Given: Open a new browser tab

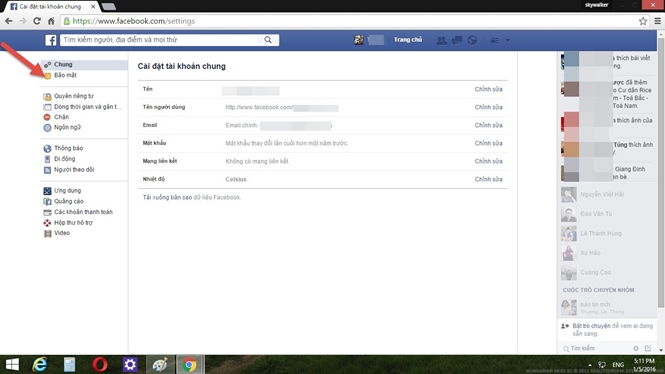Looking at the screenshot, I should tap(109, 6).
